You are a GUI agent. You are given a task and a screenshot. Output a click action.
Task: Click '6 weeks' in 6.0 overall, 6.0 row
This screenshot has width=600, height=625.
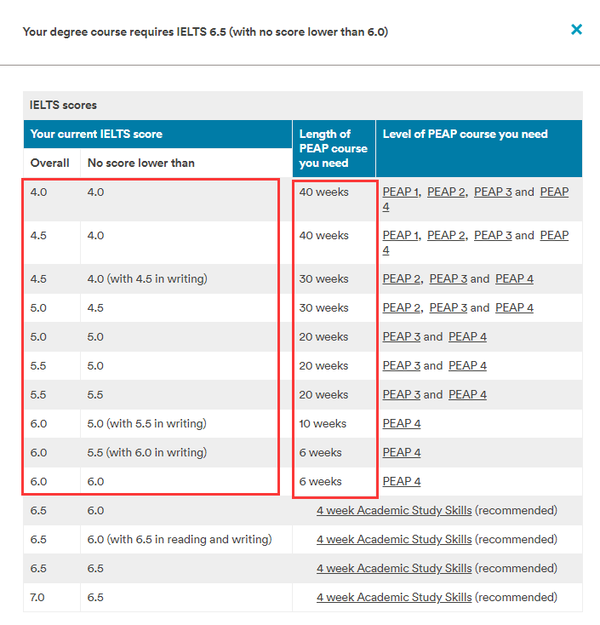click(321, 482)
